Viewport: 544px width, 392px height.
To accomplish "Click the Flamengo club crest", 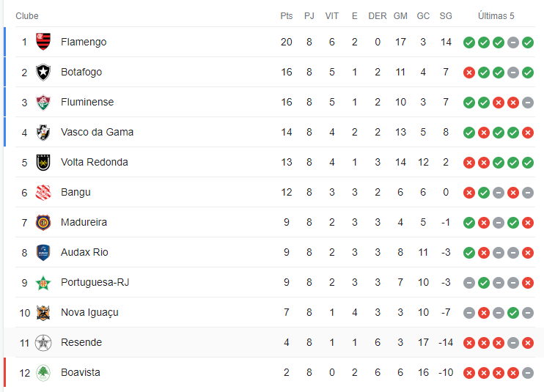I will tap(43, 42).
